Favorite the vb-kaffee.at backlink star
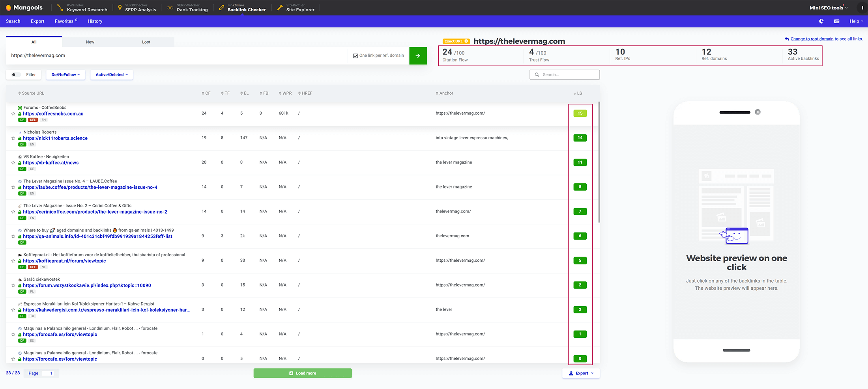 (x=13, y=163)
